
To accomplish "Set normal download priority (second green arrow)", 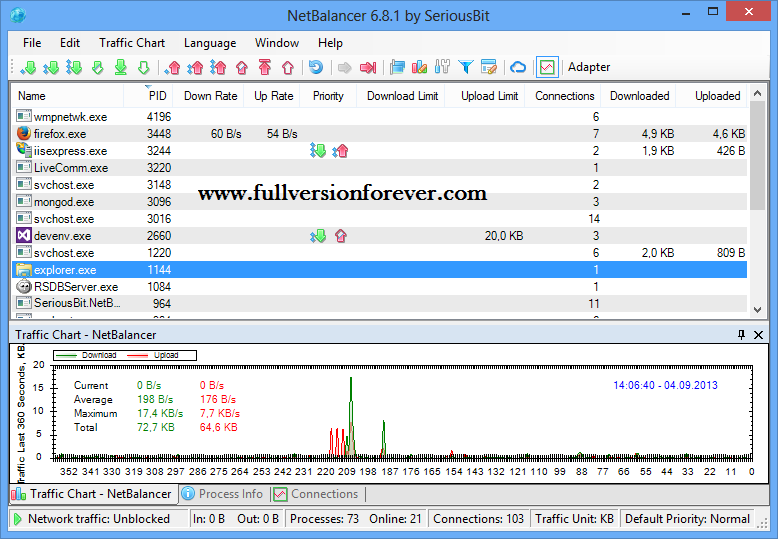I will click(x=51, y=67).
